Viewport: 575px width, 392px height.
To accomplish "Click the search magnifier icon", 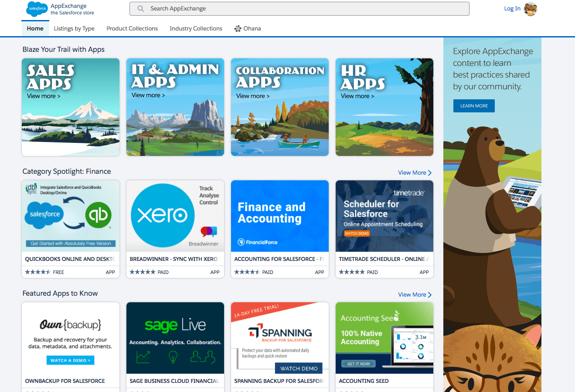I will point(141,9).
